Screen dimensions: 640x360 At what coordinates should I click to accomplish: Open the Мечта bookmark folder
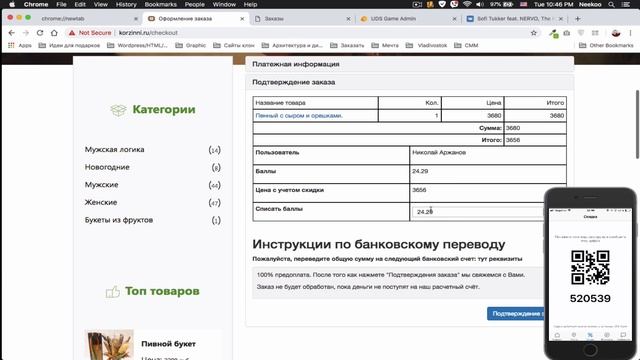pyautogui.click(x=385, y=45)
